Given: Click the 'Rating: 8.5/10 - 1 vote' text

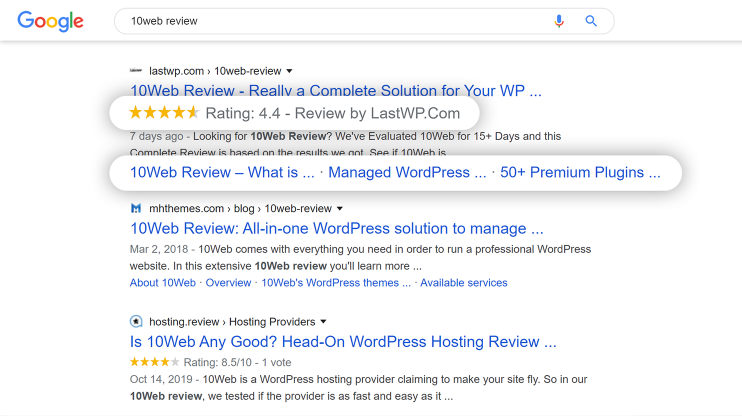Looking at the screenshot, I should pyautogui.click(x=238, y=363).
